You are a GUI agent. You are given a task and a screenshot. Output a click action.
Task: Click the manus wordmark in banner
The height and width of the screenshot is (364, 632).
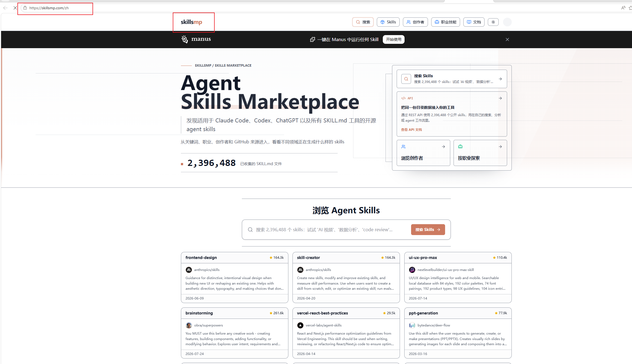pos(201,39)
